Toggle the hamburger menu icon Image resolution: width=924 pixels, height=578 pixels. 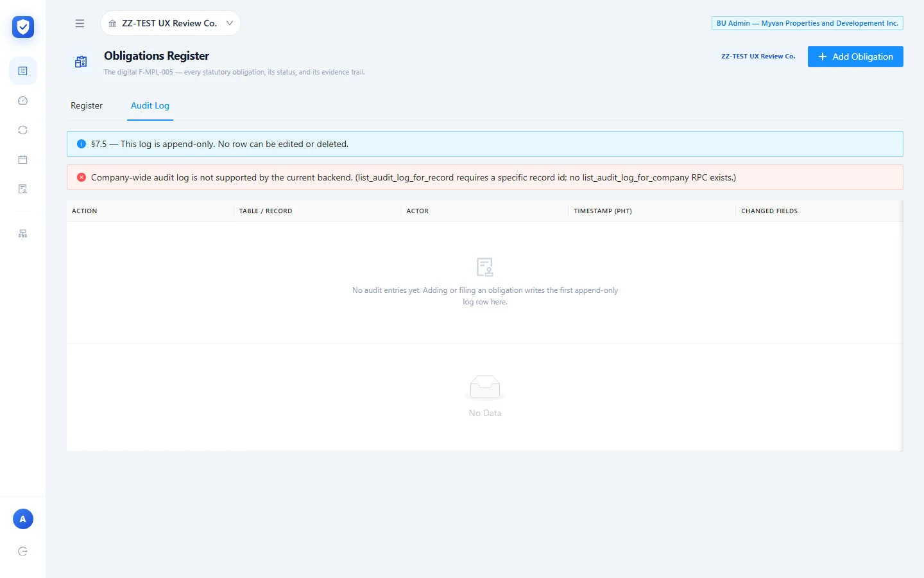80,23
